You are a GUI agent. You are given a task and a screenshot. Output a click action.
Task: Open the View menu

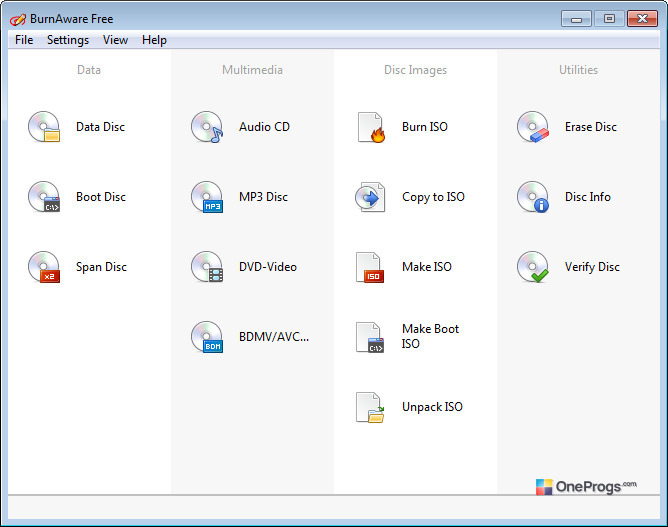[x=115, y=40]
